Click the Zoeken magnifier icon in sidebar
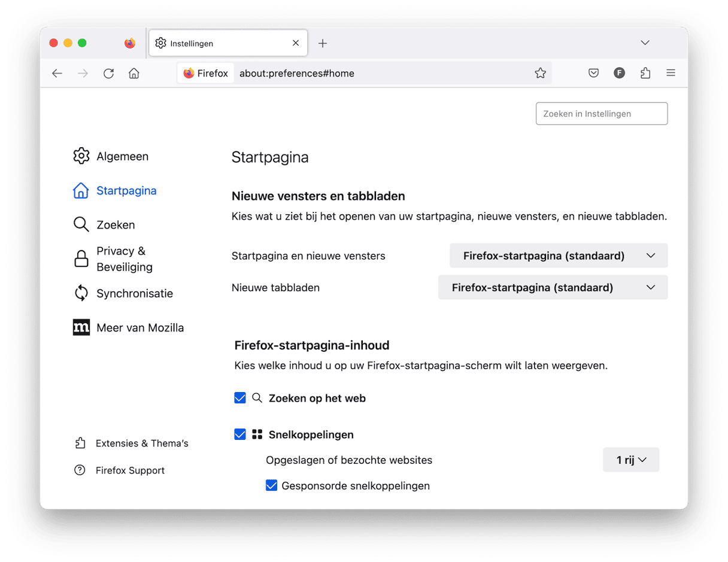728x562 pixels. 81,224
